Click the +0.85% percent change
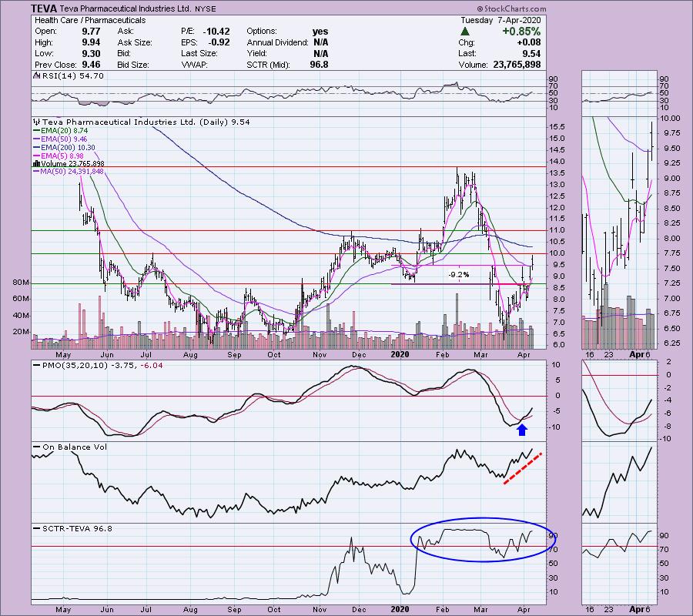This screenshot has width=693, height=616. pos(521,32)
